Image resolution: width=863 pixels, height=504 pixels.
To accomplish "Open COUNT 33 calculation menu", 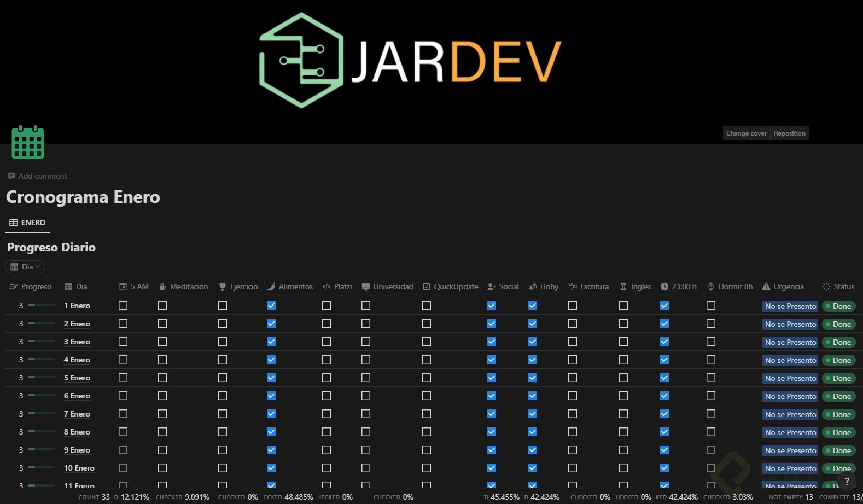I will [94, 497].
